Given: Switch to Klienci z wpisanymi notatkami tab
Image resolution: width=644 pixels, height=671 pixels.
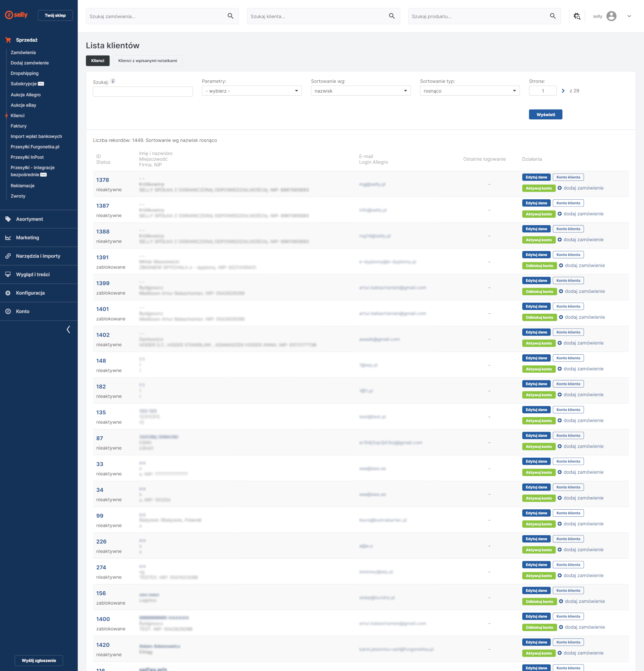Looking at the screenshot, I should 147,61.
